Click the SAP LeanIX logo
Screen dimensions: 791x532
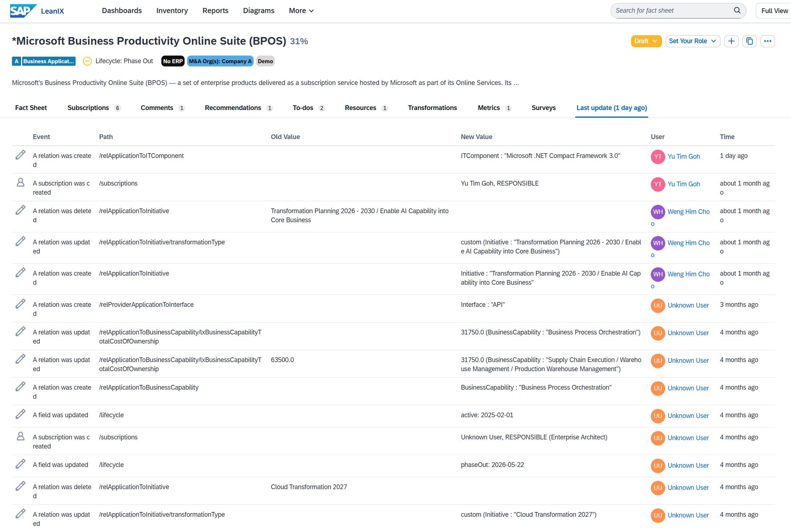point(37,11)
